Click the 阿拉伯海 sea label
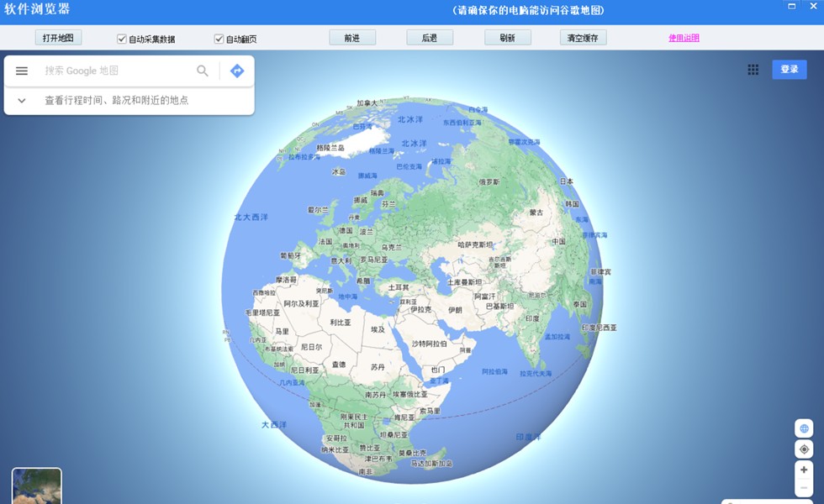The width and height of the screenshot is (824, 504). point(495,371)
